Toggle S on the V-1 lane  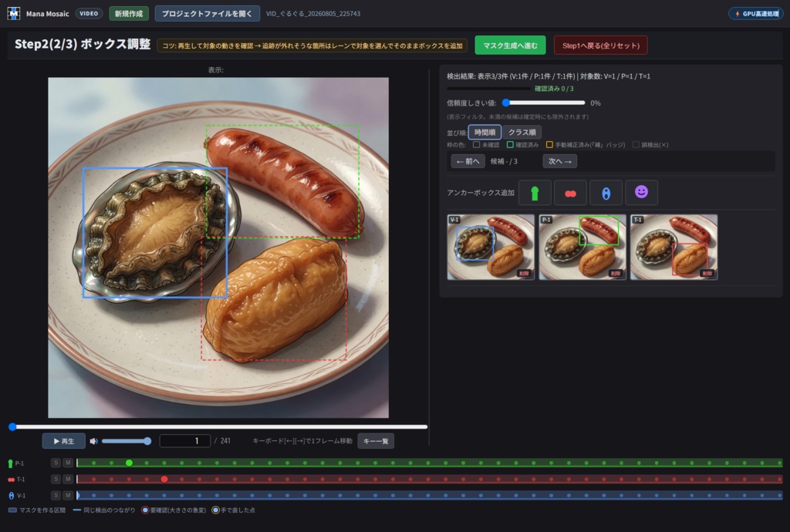click(56, 495)
